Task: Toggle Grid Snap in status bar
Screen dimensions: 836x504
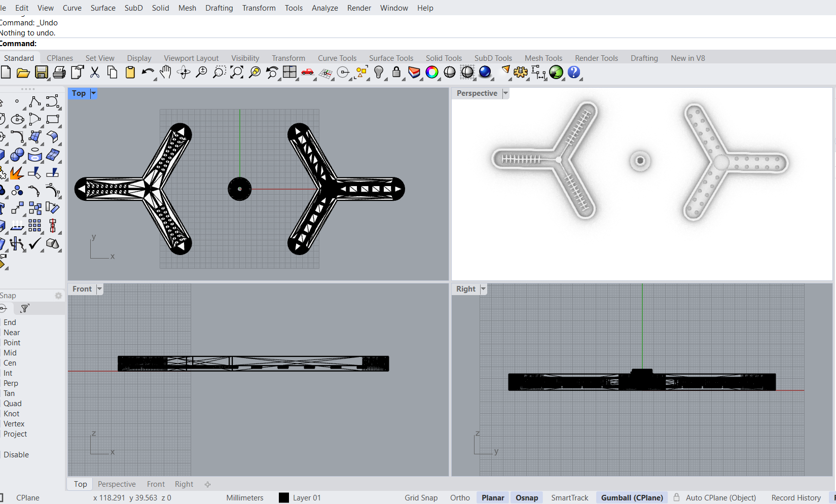Action: (x=421, y=498)
